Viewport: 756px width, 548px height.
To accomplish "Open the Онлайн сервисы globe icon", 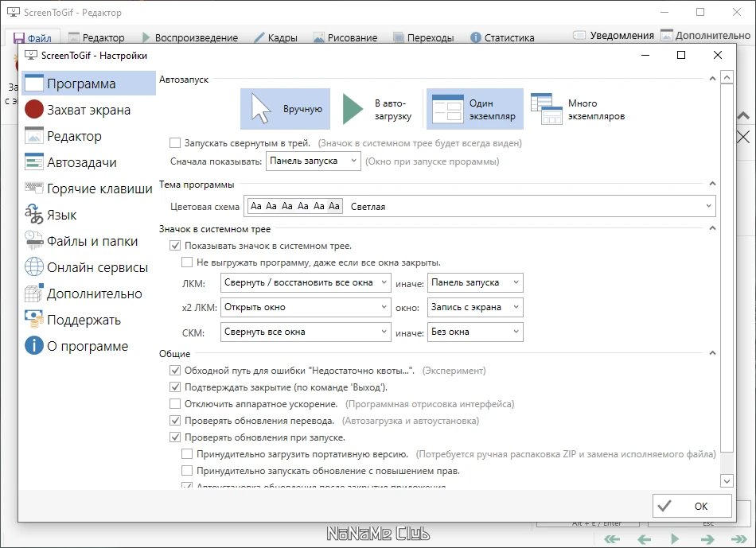I will 34,267.
